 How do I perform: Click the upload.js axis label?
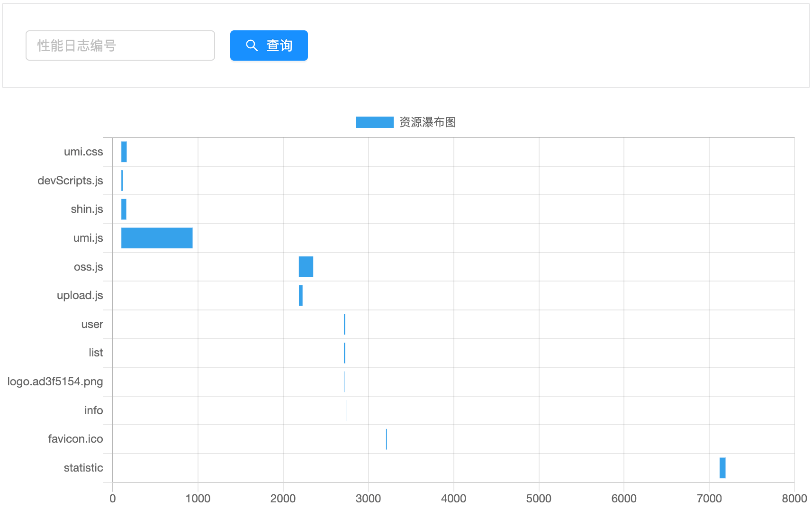click(80, 295)
